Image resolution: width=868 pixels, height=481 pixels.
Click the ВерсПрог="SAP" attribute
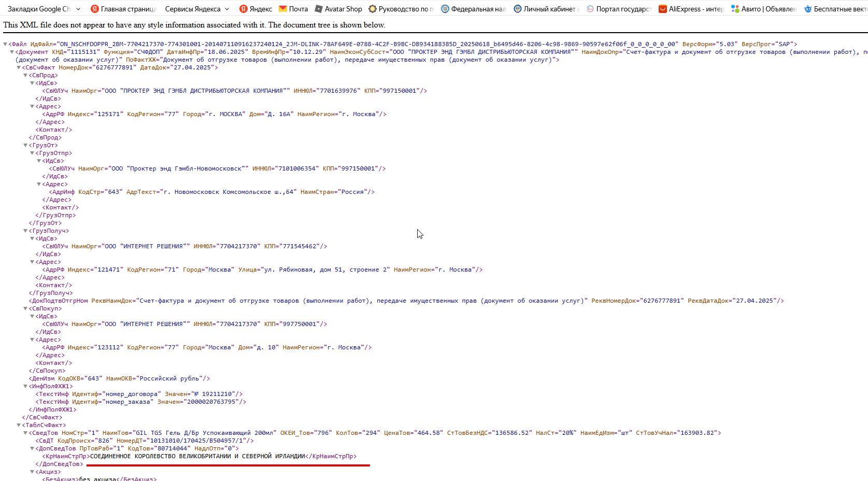pos(767,45)
